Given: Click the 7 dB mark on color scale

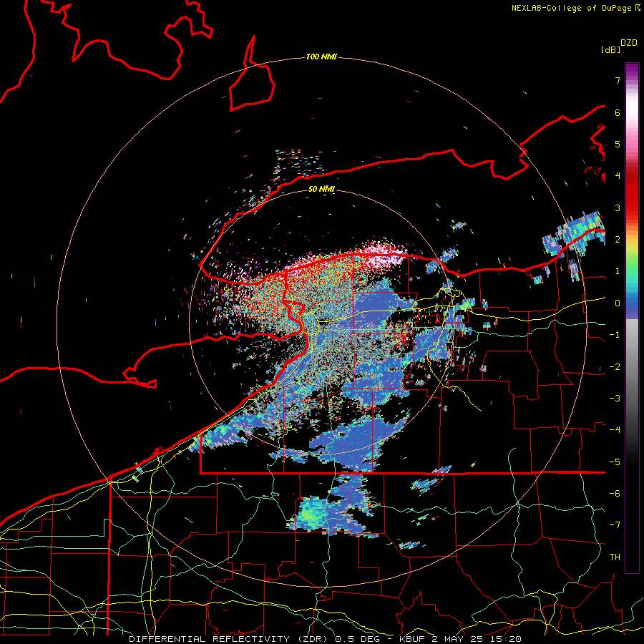Looking at the screenshot, I should click(618, 80).
